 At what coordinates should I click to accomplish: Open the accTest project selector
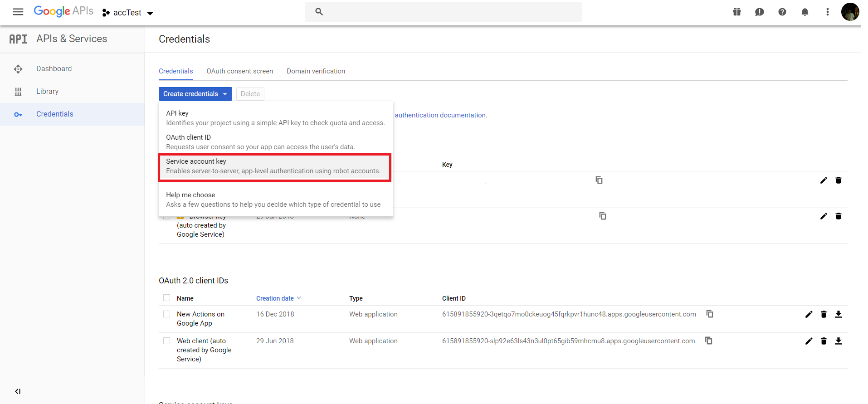click(x=128, y=13)
